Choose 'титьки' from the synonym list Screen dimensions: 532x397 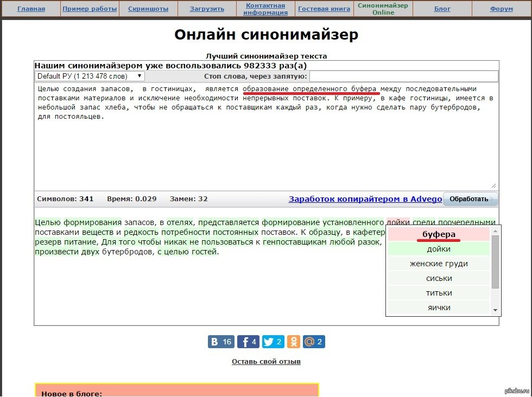(x=439, y=293)
